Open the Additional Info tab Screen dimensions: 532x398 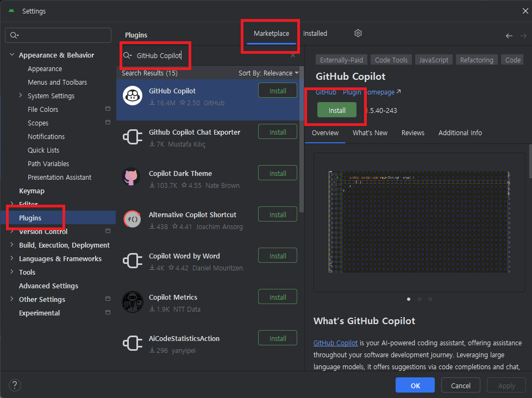click(460, 133)
